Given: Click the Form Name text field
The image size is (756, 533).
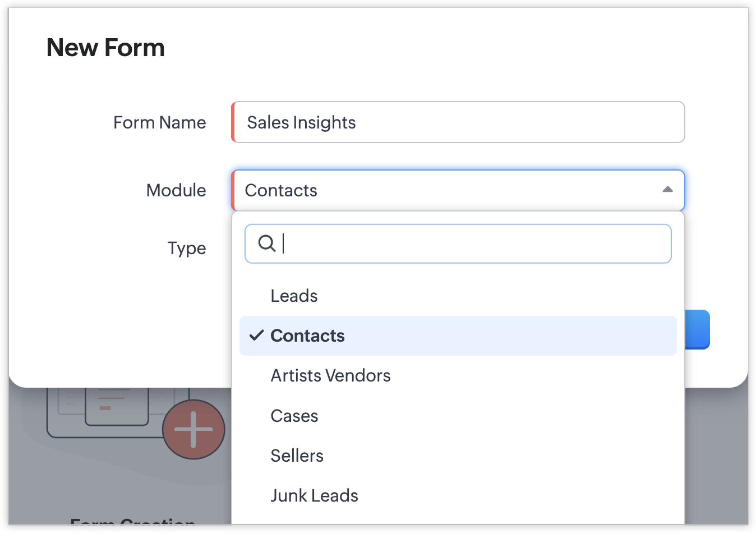Looking at the screenshot, I should click(x=458, y=122).
